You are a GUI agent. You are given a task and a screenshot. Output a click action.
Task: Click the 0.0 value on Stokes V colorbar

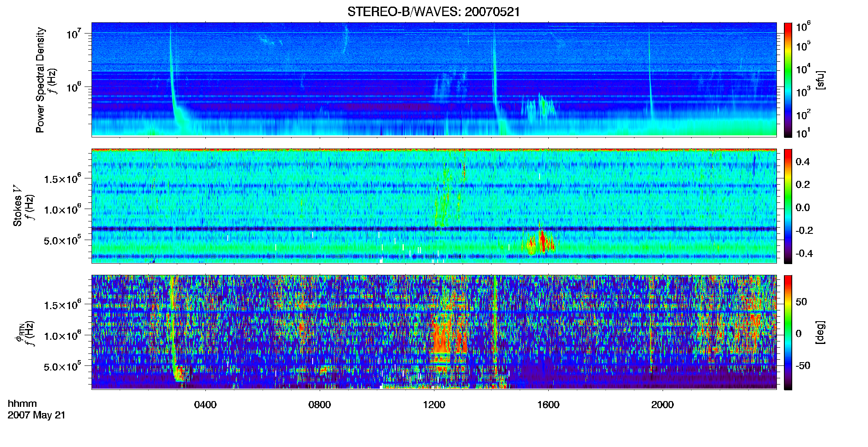[x=803, y=207]
